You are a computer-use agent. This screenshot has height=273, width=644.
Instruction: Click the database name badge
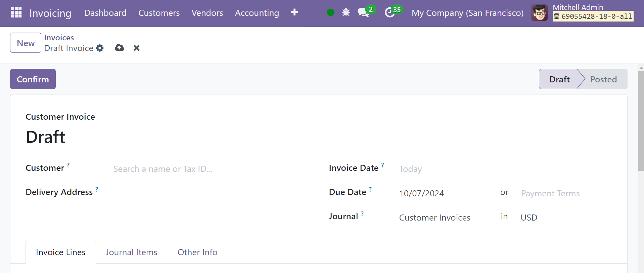593,16
